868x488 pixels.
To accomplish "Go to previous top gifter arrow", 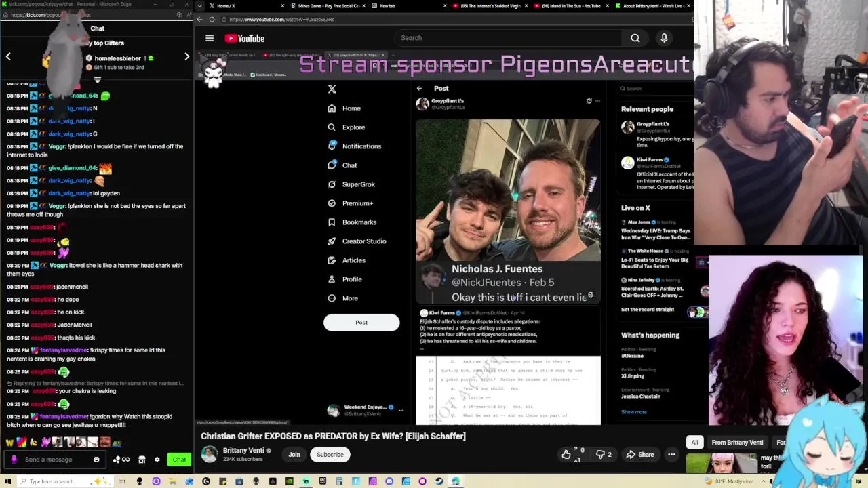I will (8, 57).
